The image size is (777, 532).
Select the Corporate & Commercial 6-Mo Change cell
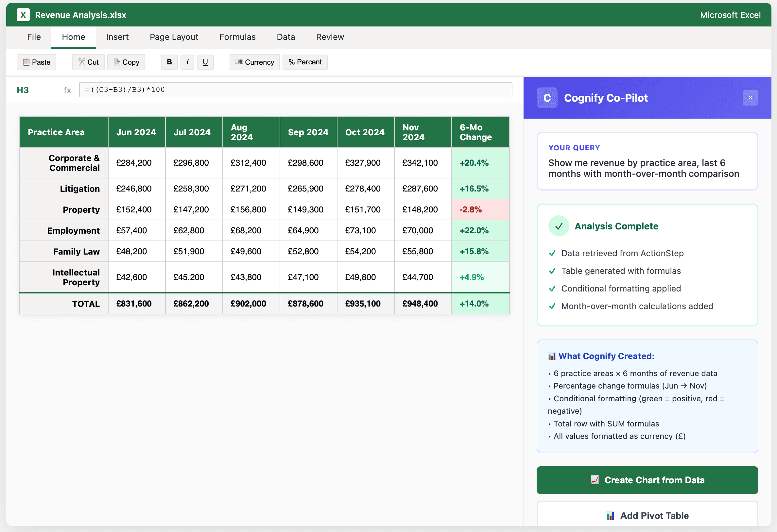[480, 163]
